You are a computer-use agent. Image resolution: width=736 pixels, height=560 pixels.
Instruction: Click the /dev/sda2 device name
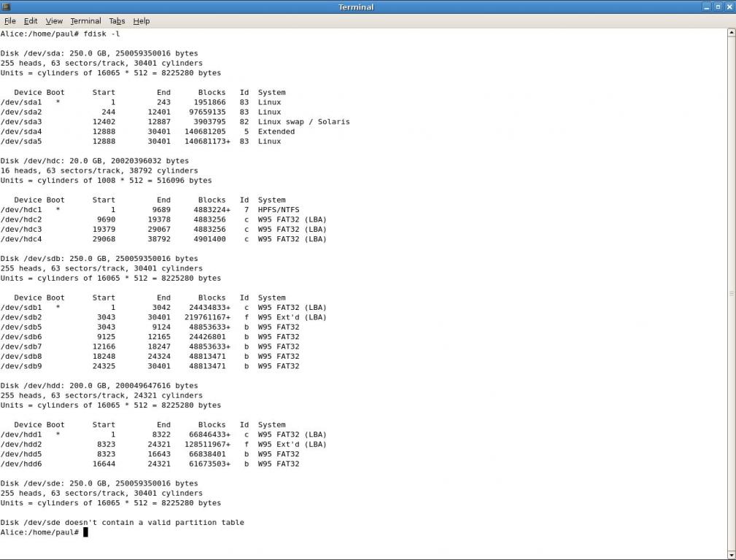click(x=21, y=112)
